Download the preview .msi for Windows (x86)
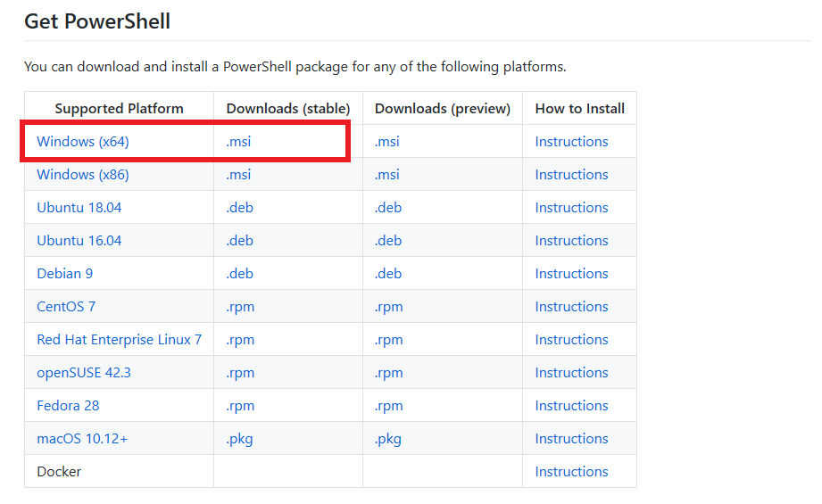The height and width of the screenshot is (504, 822). tap(386, 175)
